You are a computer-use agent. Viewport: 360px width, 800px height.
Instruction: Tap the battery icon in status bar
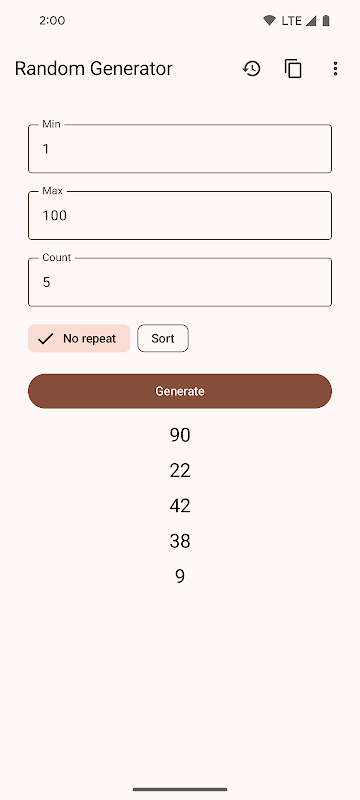click(x=326, y=20)
